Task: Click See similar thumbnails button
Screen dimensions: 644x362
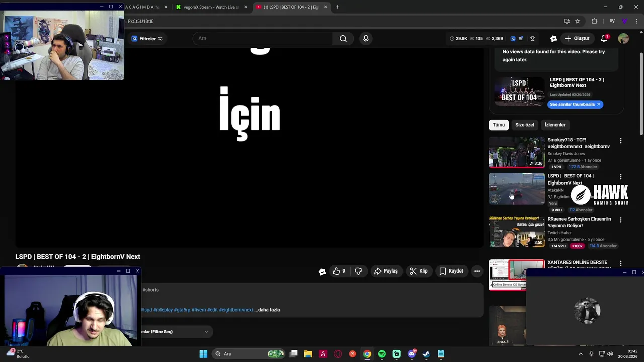Action: [x=575, y=104]
